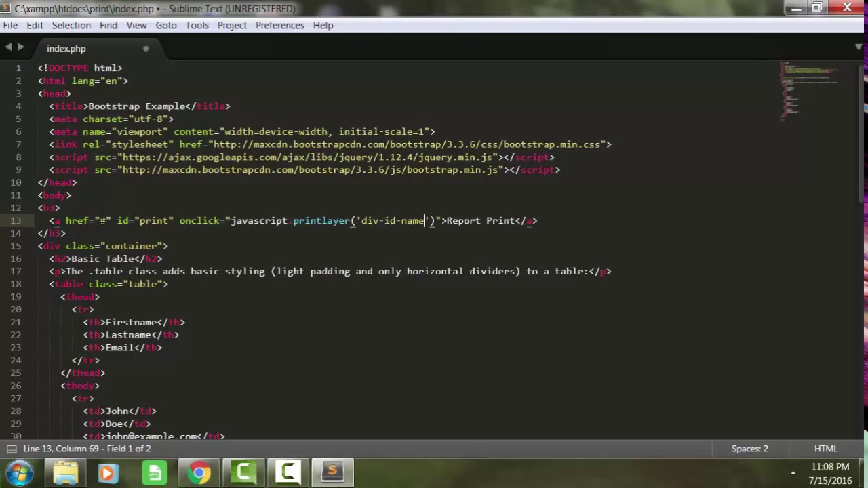The width and height of the screenshot is (868, 488).
Task: Open Google Chrome from the taskbar
Action: click(x=199, y=472)
